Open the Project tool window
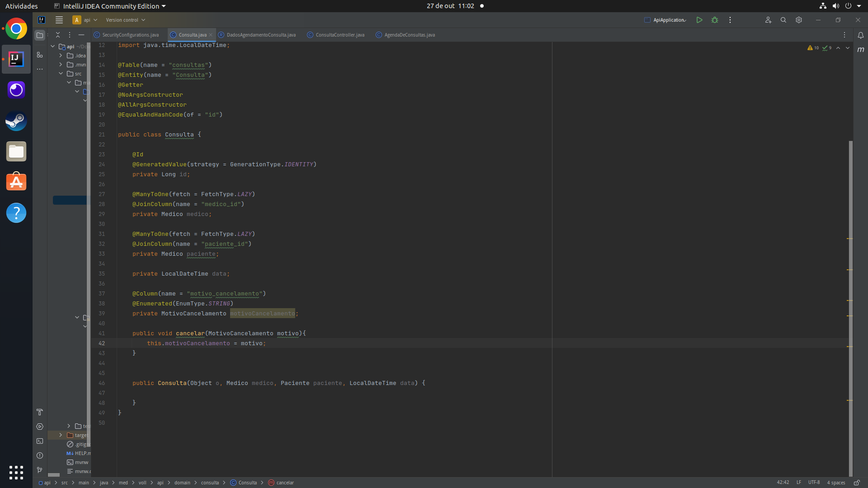The height and width of the screenshot is (488, 868). click(40, 35)
